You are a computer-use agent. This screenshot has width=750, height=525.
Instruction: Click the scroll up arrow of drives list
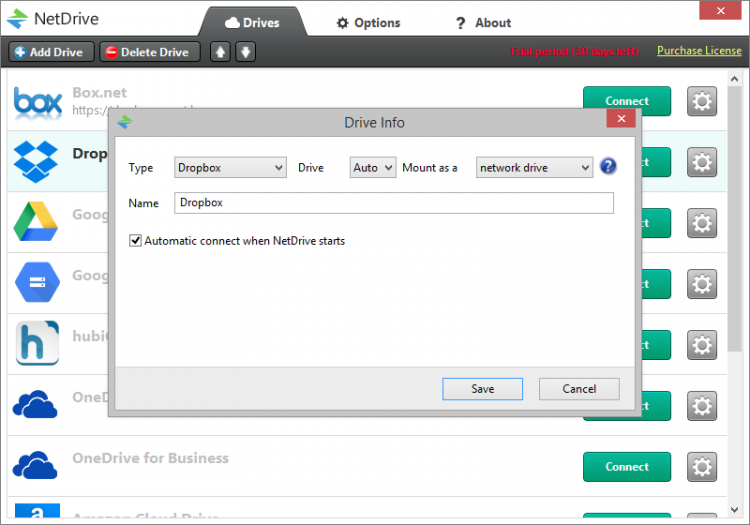[734, 78]
